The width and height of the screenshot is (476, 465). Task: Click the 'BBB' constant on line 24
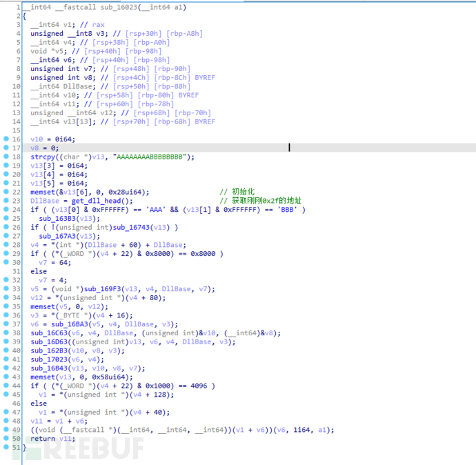coord(287,210)
